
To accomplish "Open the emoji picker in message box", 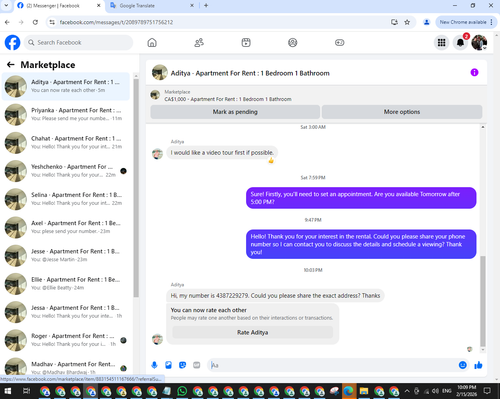I will (463, 365).
